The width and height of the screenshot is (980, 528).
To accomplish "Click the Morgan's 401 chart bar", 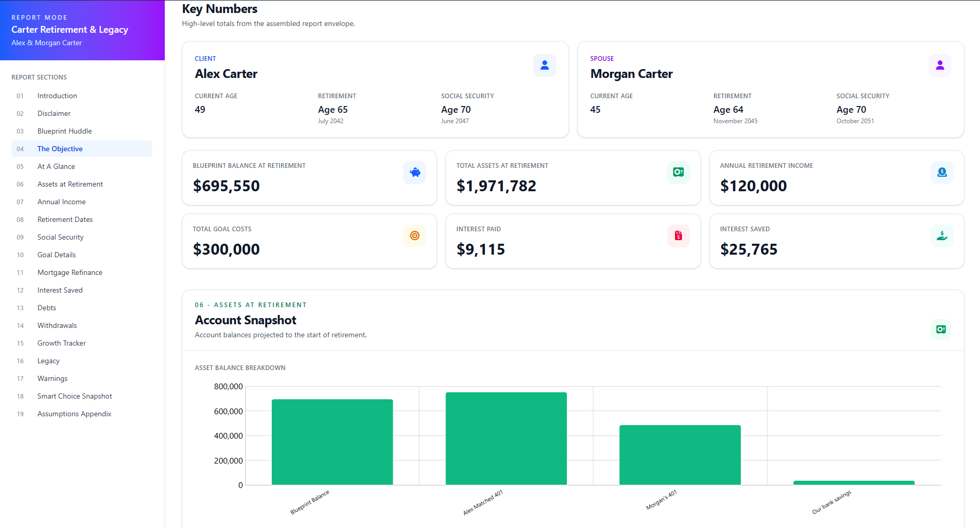I will [x=680, y=455].
